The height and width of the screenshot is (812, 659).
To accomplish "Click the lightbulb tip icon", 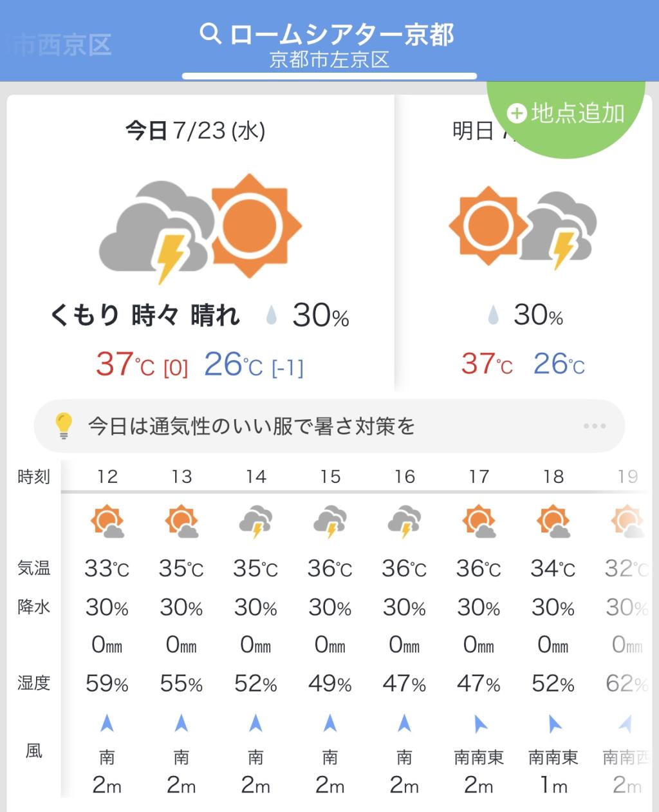I will (x=63, y=426).
